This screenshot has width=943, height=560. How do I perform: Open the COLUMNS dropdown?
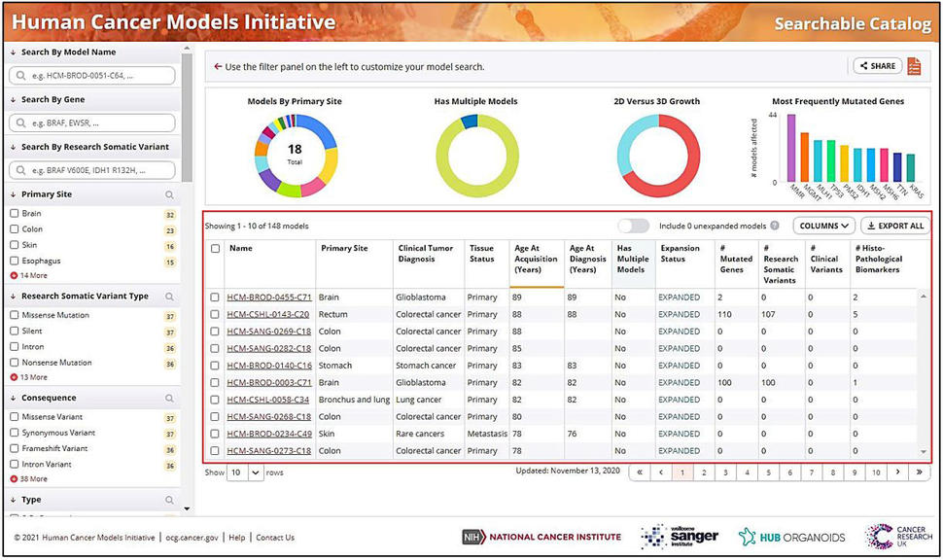pos(821,226)
